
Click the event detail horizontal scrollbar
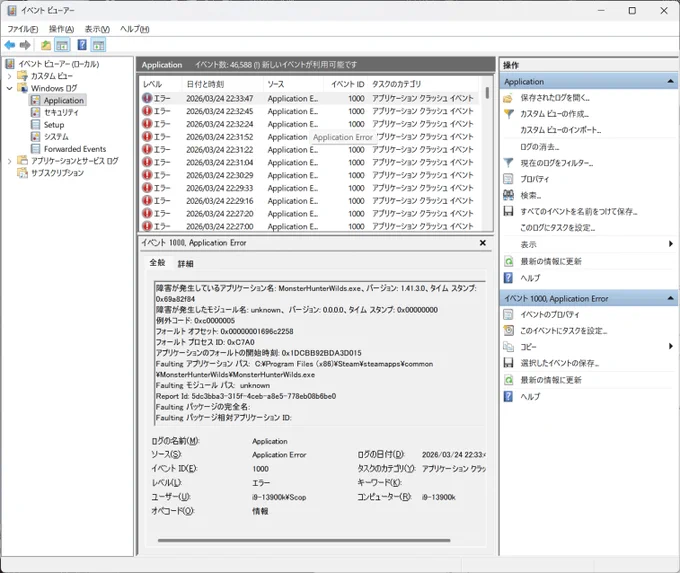[x=304, y=540]
